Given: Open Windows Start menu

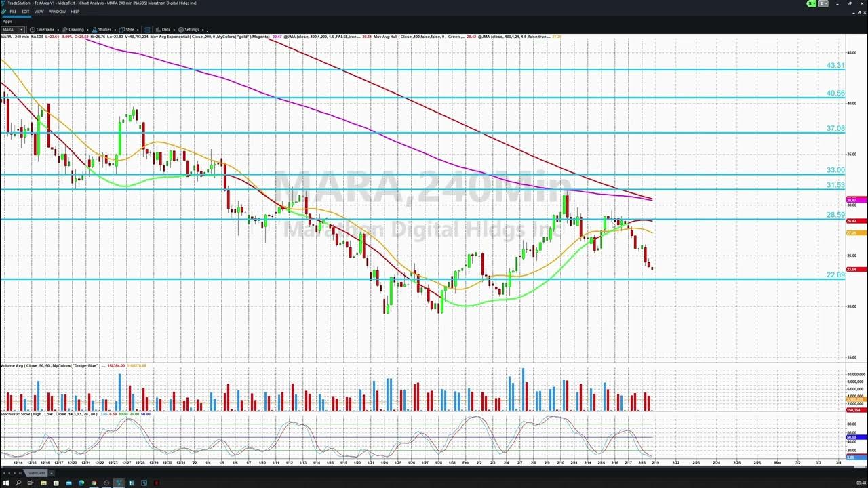Looking at the screenshot, I should [6, 483].
